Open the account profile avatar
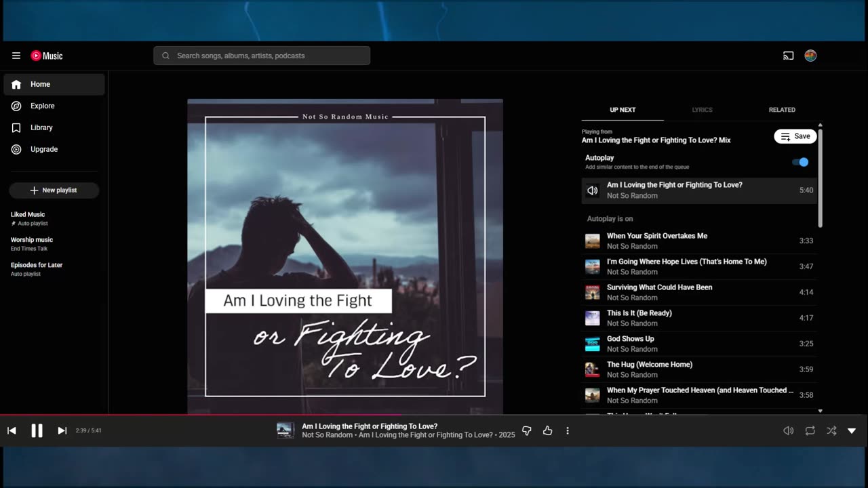 click(x=810, y=56)
